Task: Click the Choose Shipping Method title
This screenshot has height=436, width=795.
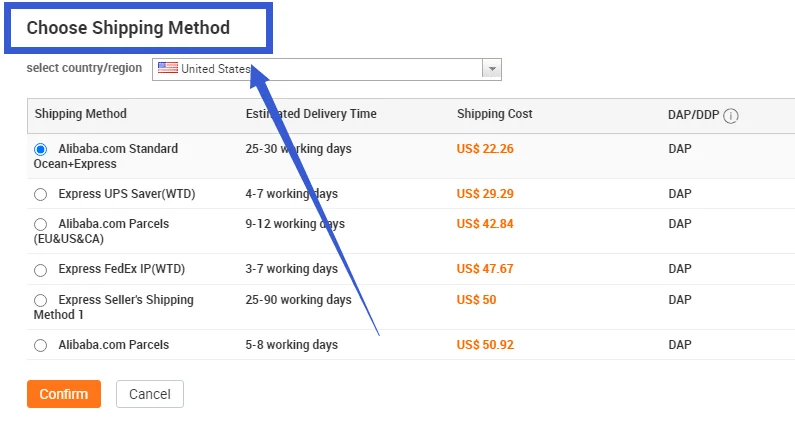Action: click(x=128, y=28)
